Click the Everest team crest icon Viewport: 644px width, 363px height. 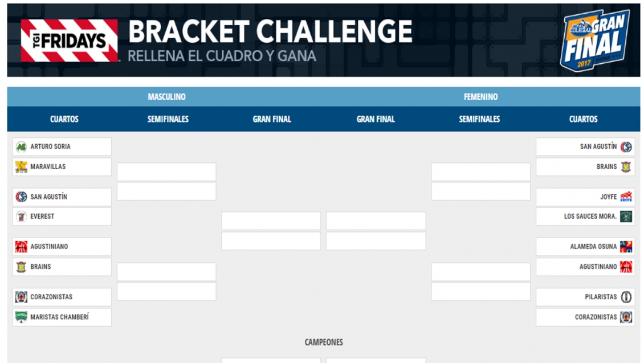pos(21,217)
